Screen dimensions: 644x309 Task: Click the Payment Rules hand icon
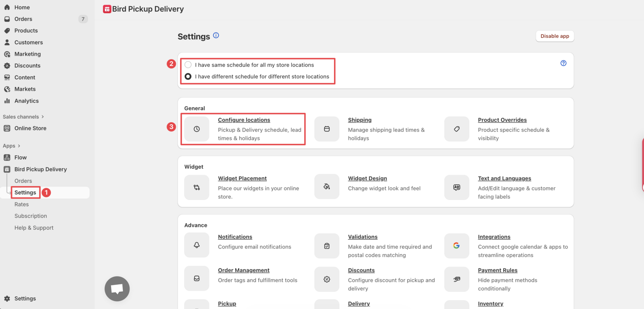click(x=457, y=279)
